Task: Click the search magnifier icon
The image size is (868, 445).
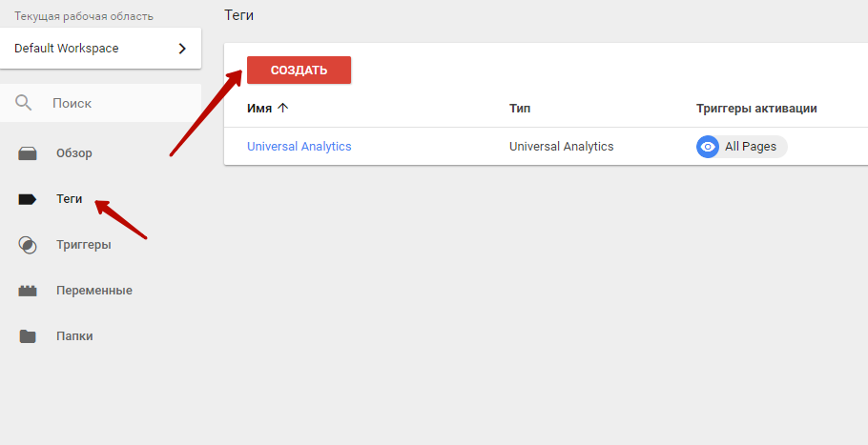Action: pos(23,103)
